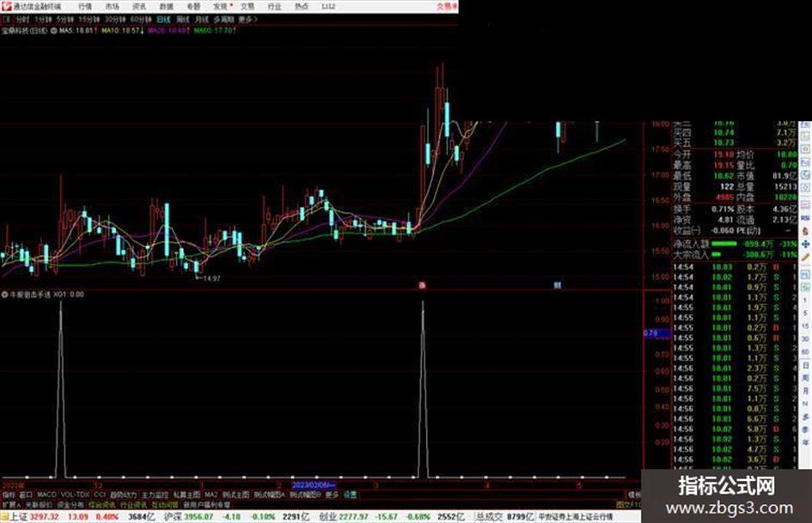
Task: Select the 月 button in right toolbar
Action: (x=805, y=392)
